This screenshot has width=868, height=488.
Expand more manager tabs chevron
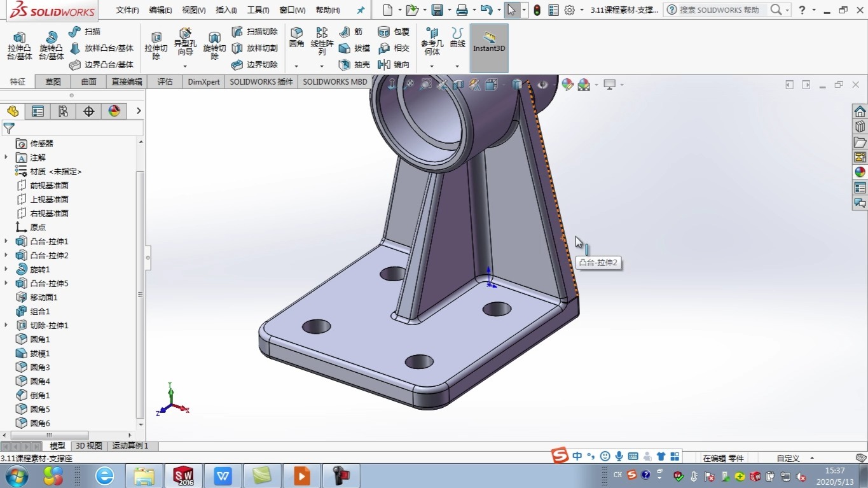(139, 111)
